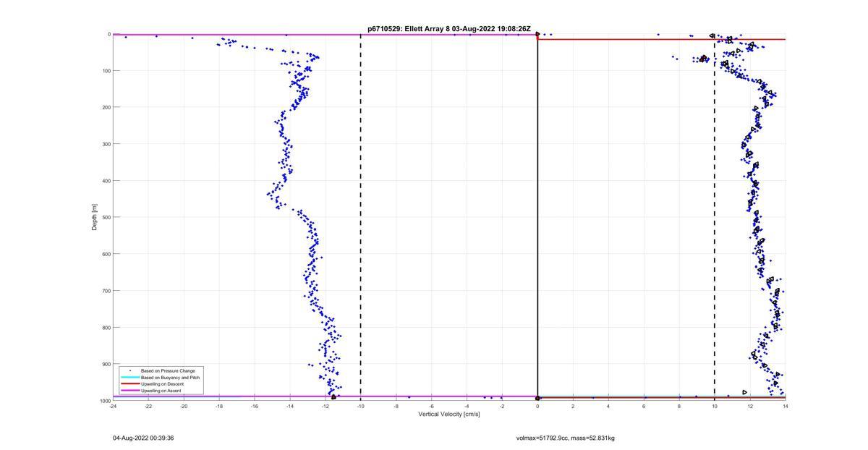Click the '-12' velocity axis tick label
868x450 pixels.
click(325, 407)
